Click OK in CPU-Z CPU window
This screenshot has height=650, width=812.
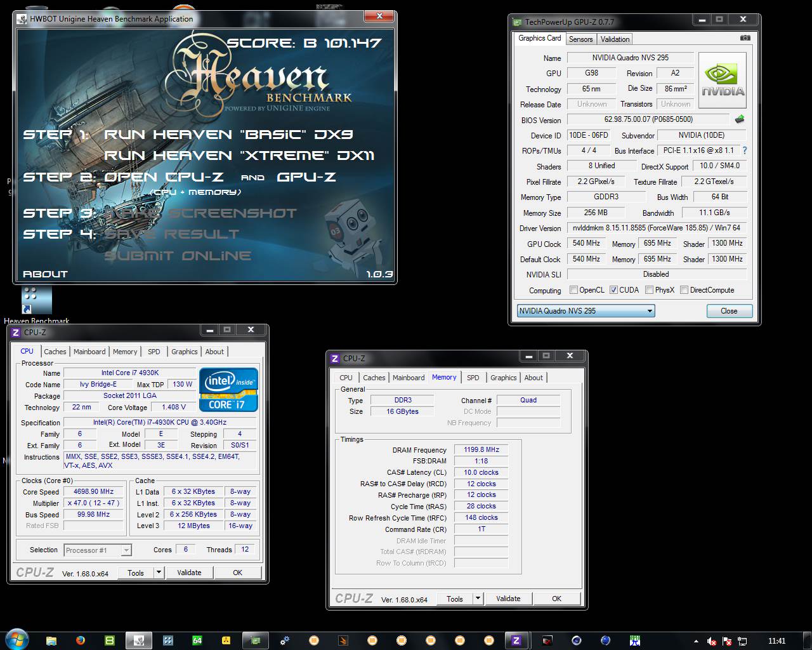[237, 573]
